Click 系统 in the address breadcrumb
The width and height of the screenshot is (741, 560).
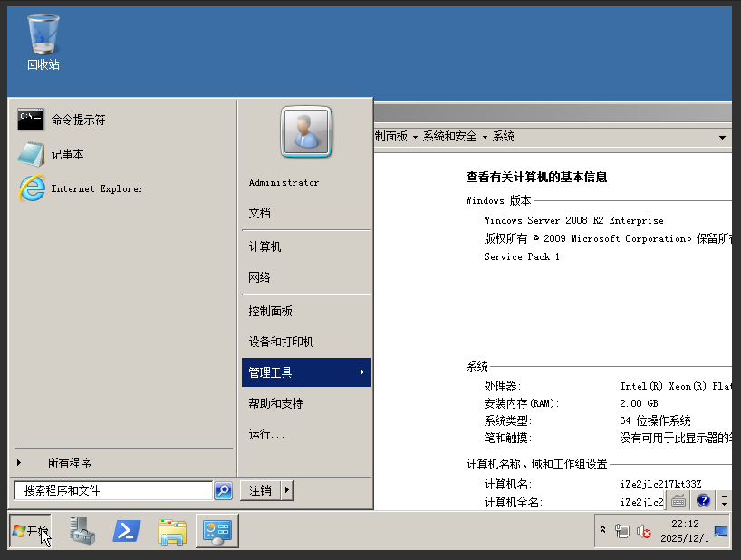coord(504,137)
